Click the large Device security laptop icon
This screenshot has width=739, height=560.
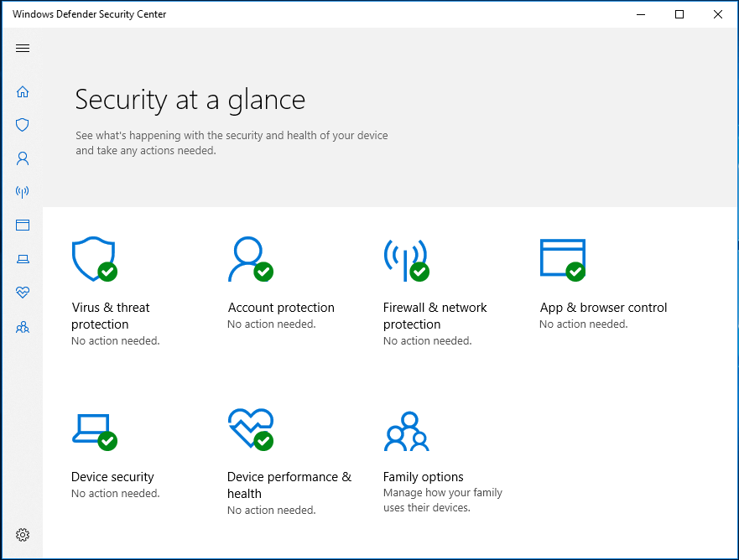[x=94, y=432]
